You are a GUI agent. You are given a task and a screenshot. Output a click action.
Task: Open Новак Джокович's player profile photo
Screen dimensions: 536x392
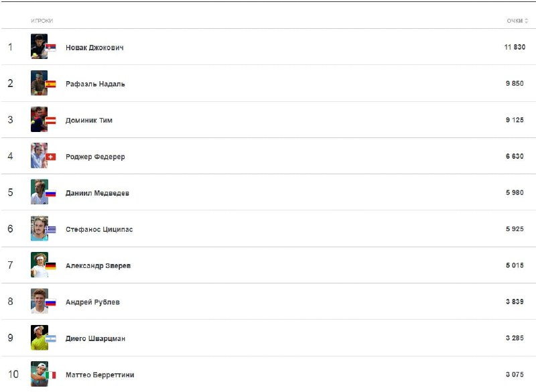click(x=38, y=47)
